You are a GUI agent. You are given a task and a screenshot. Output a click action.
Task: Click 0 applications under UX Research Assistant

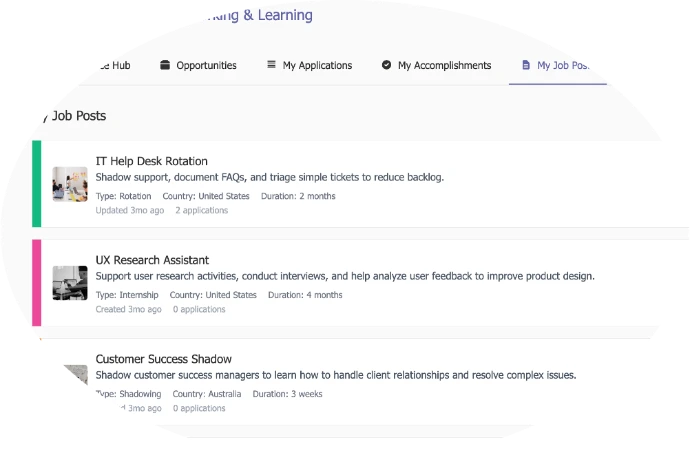tap(199, 310)
